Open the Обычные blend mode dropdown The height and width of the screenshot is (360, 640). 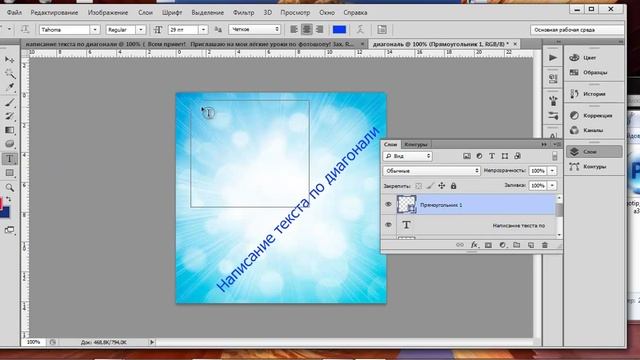(x=431, y=171)
